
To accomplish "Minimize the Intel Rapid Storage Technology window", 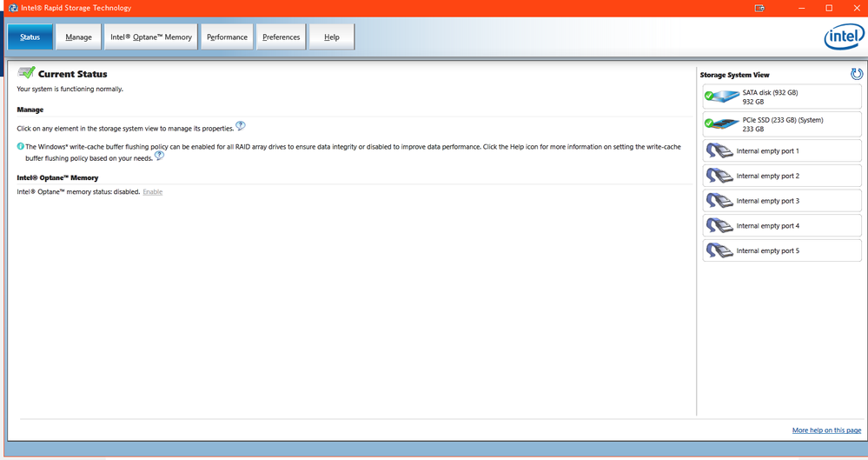I will click(802, 8).
